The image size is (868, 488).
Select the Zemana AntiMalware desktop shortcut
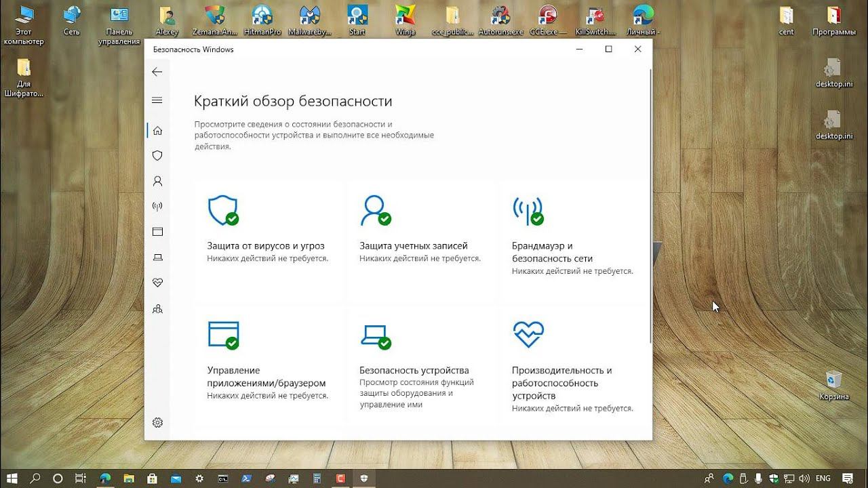214,21
